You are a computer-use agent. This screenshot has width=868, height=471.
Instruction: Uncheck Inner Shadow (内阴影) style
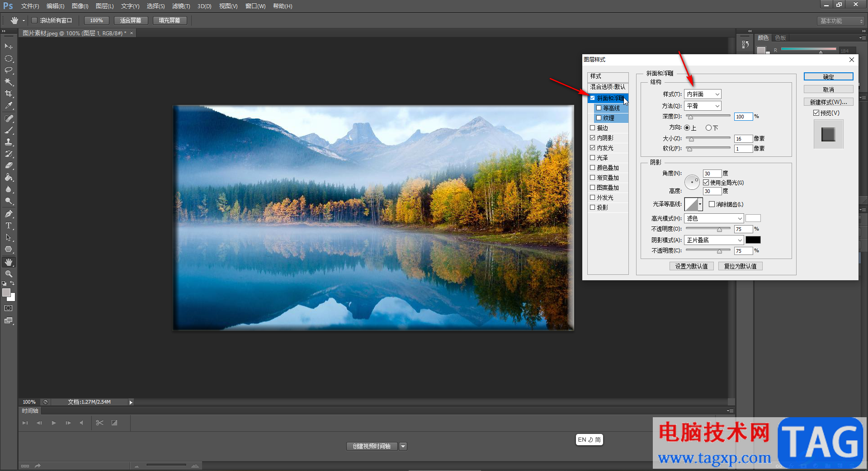[593, 137]
